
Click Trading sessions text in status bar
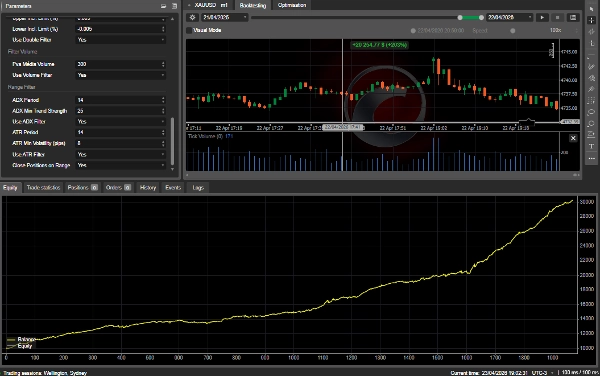coord(45,373)
